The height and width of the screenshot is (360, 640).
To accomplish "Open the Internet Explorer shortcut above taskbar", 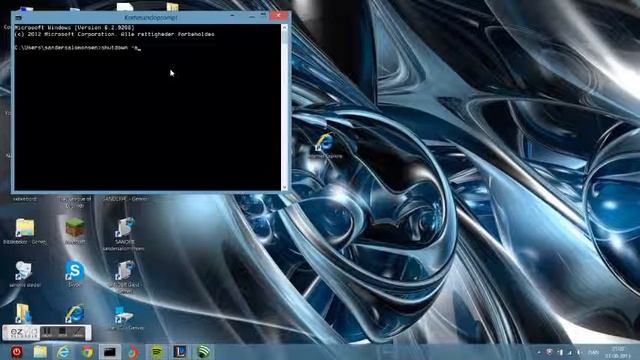I will coord(75,313).
